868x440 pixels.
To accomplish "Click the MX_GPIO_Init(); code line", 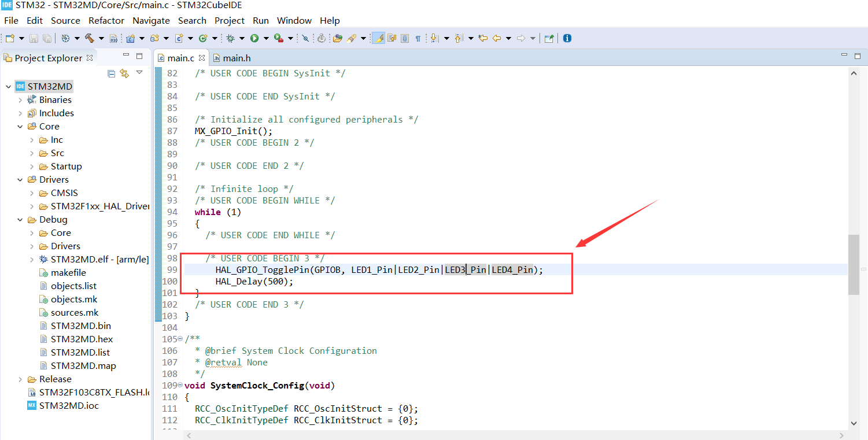I will [x=234, y=131].
